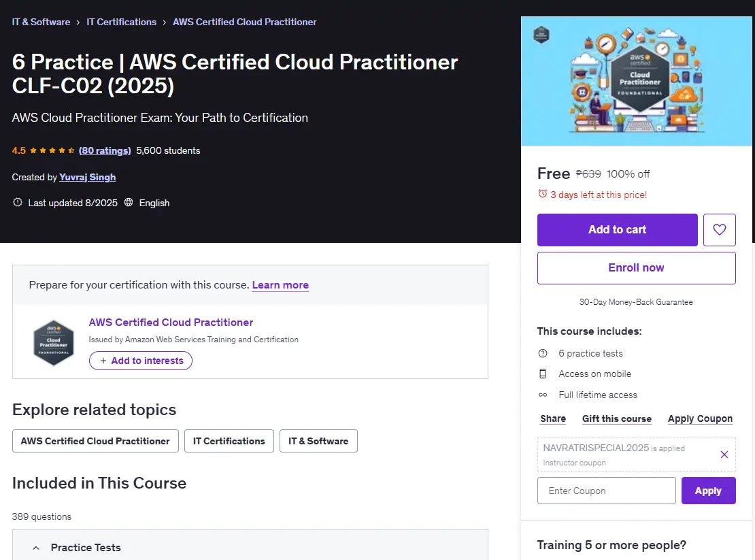Open the 80 ratings link
This screenshot has width=755, height=560.
[x=105, y=150]
